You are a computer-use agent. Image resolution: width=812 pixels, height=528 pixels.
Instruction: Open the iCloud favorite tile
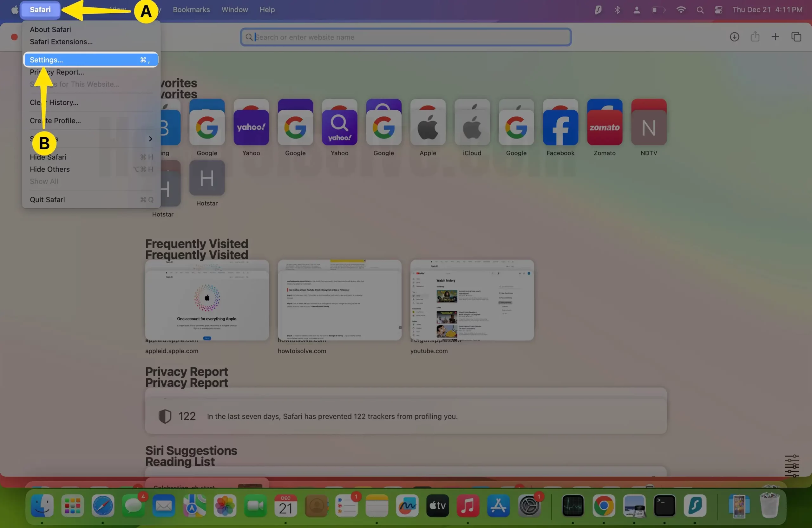coord(472,127)
